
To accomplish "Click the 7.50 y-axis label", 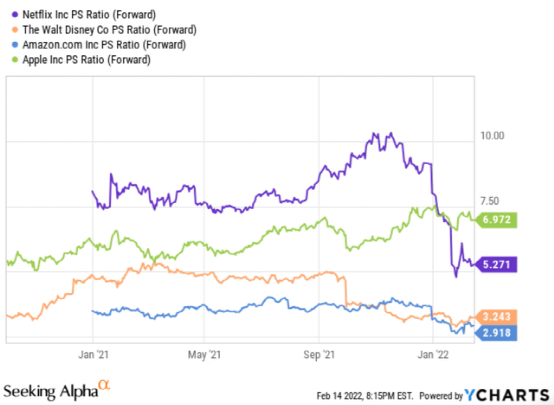I will click(490, 201).
